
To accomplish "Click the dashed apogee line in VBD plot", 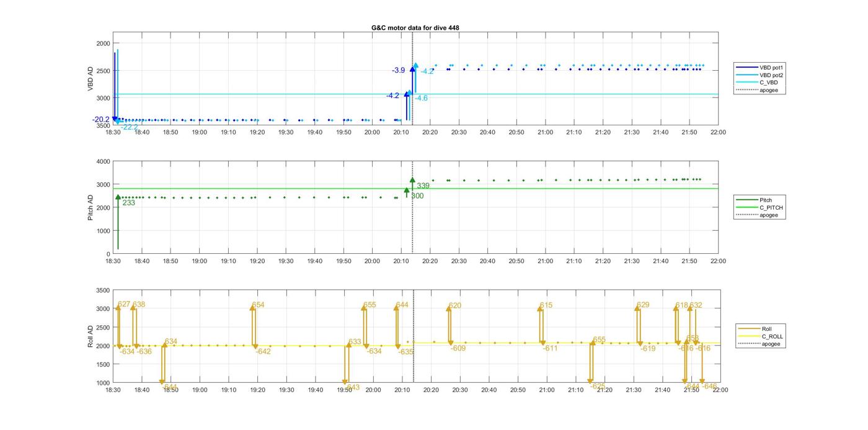I will coord(413,79).
